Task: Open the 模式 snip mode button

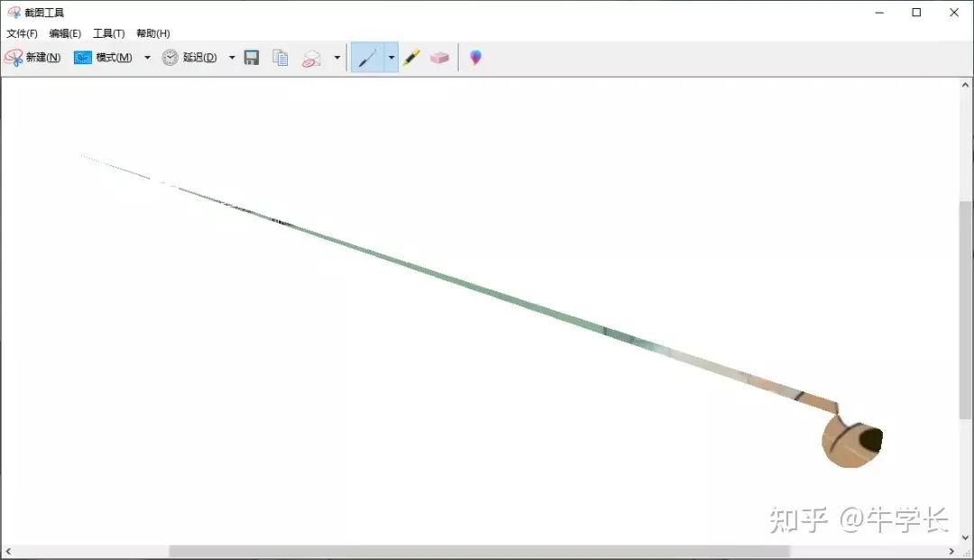Action: (103, 58)
